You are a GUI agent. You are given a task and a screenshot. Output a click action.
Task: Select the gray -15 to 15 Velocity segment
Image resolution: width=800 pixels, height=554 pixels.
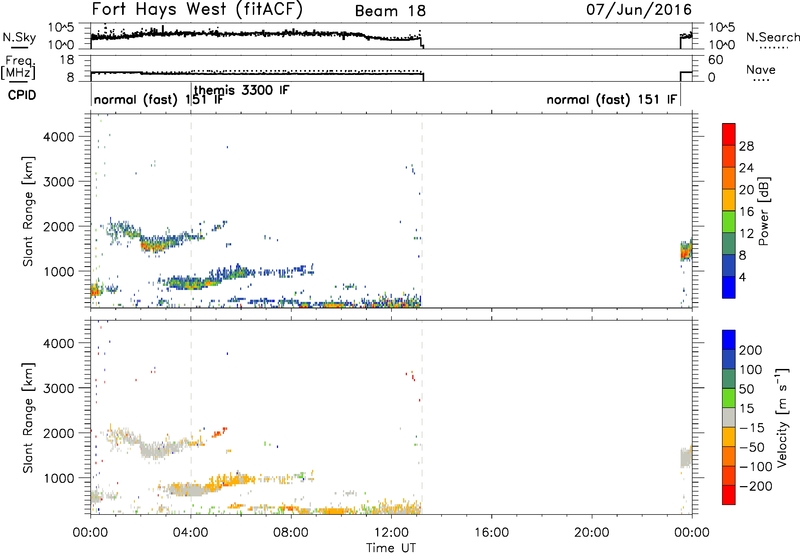(729, 417)
